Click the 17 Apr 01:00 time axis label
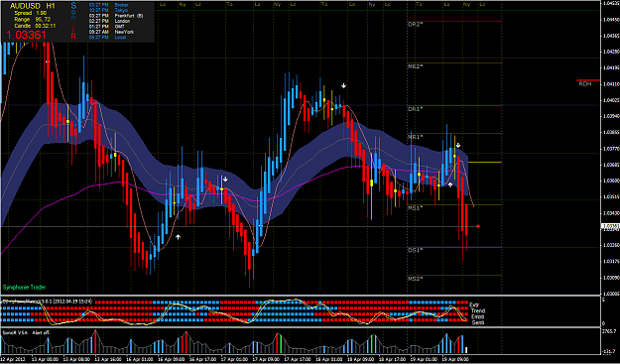 (x=234, y=360)
